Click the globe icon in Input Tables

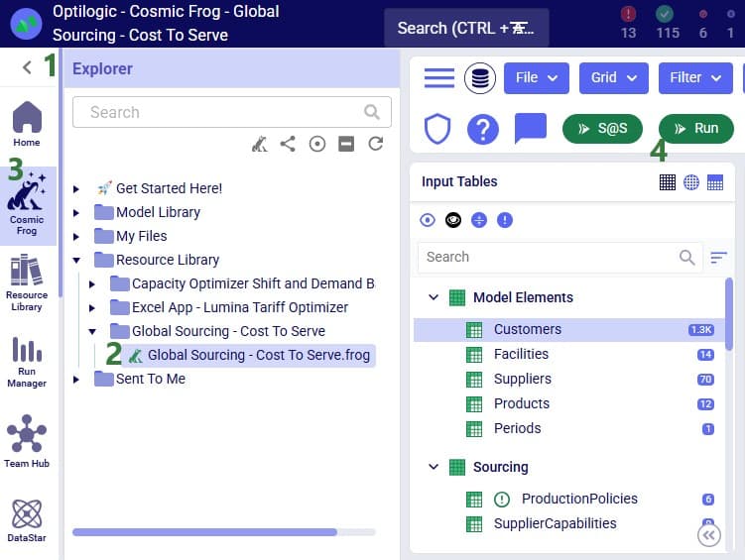[x=691, y=182]
